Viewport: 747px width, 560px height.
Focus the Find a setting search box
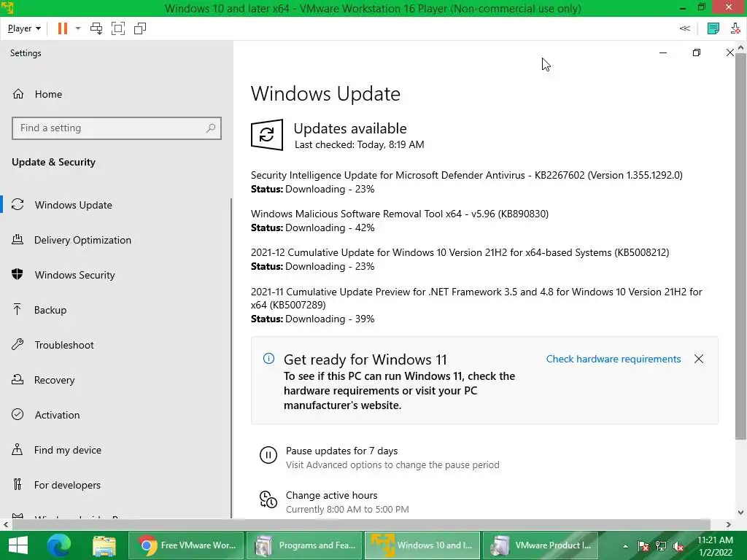[x=117, y=128]
